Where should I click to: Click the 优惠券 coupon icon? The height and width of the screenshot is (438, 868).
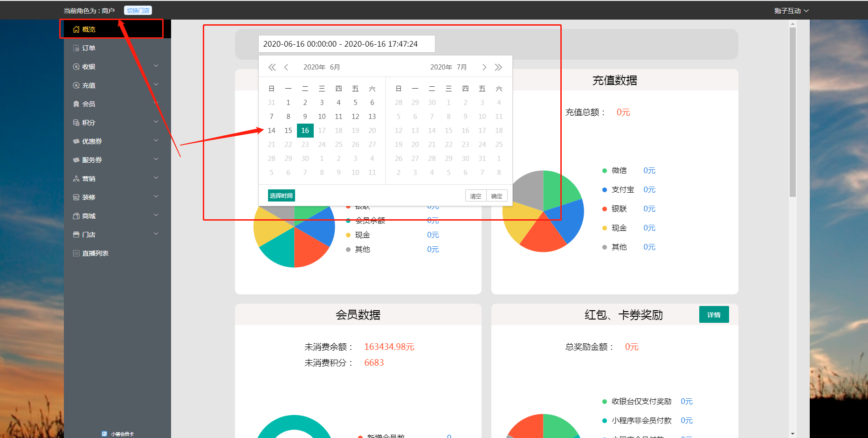[x=76, y=141]
